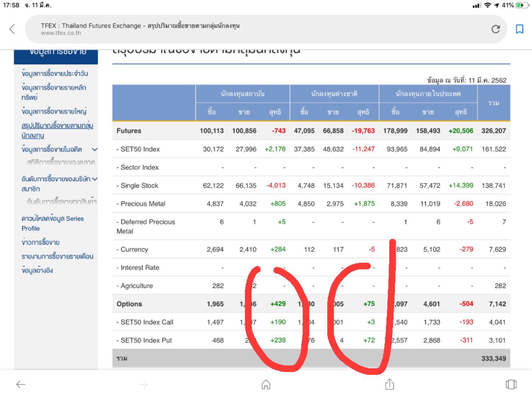
Task: Click the สรุปปริมาณซื้อขายตามกลุ่มนักลงทุน link
Action: tap(57, 130)
